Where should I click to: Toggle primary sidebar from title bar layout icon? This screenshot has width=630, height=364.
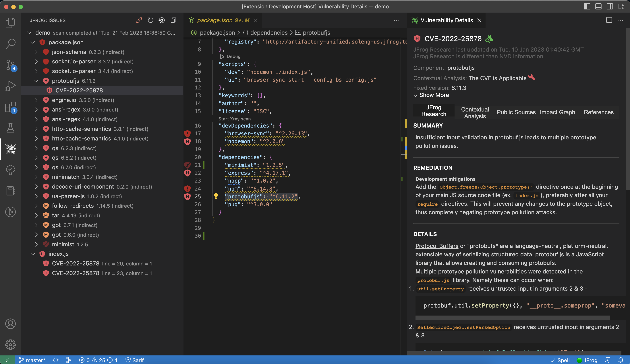(x=587, y=7)
